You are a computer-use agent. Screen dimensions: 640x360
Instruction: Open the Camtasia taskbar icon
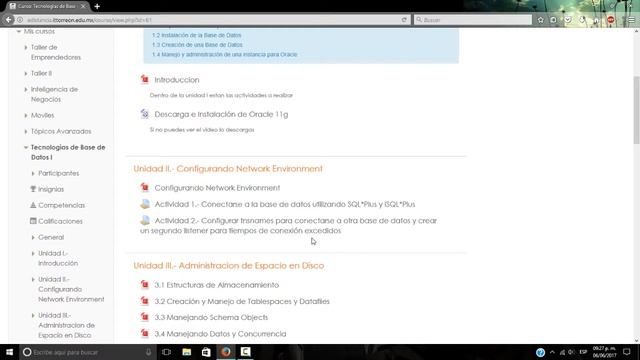(x=245, y=352)
